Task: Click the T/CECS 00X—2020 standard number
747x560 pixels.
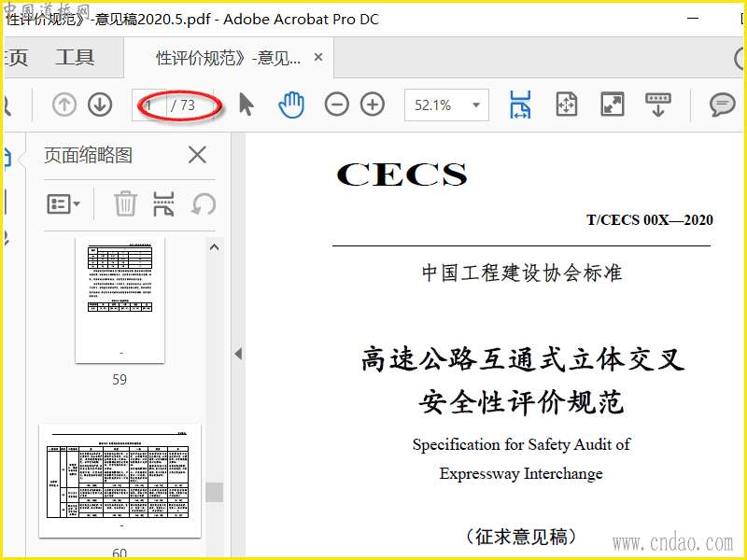Action: click(649, 220)
